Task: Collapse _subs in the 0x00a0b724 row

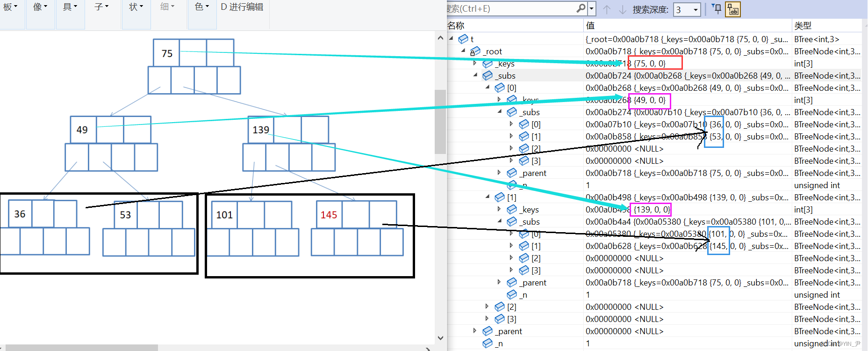Action: (x=475, y=75)
